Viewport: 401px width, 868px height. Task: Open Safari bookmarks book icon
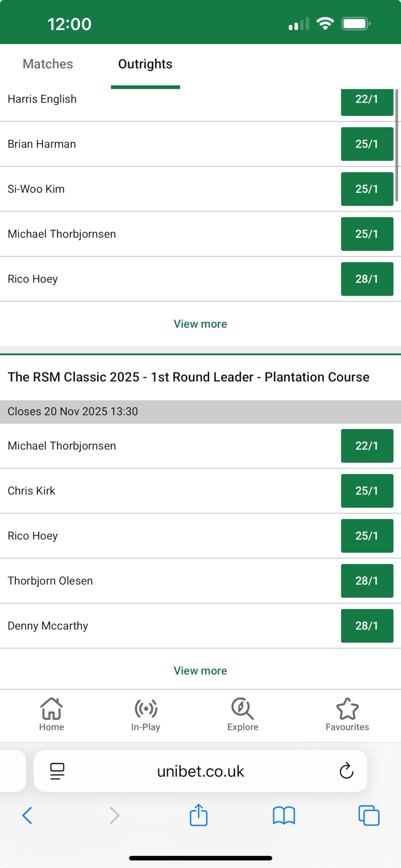[x=284, y=815]
